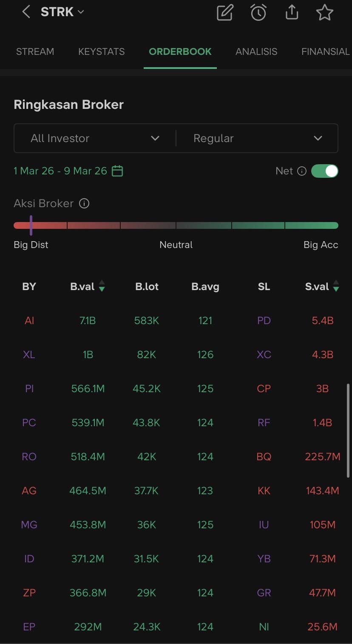The height and width of the screenshot is (644, 352).
Task: Set a price alert with clock icon
Action: 258,13
